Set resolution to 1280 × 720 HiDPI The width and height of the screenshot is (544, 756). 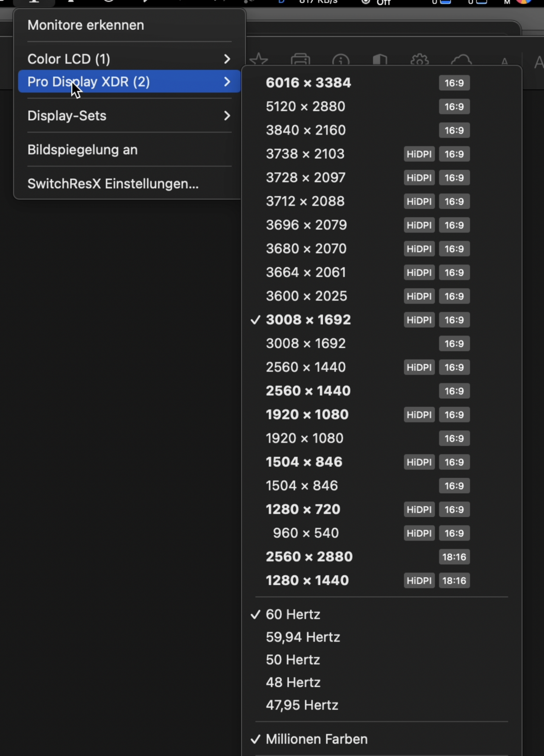tap(381, 510)
